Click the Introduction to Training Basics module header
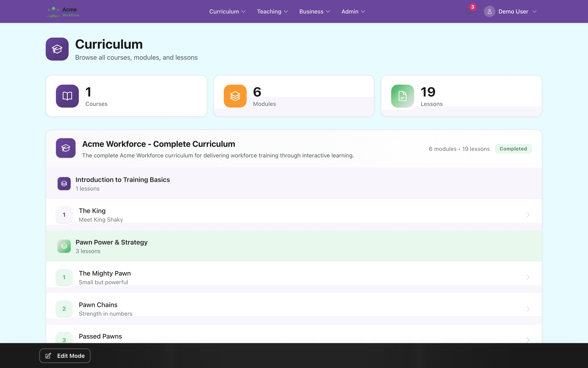The image size is (588, 368). coord(294,184)
